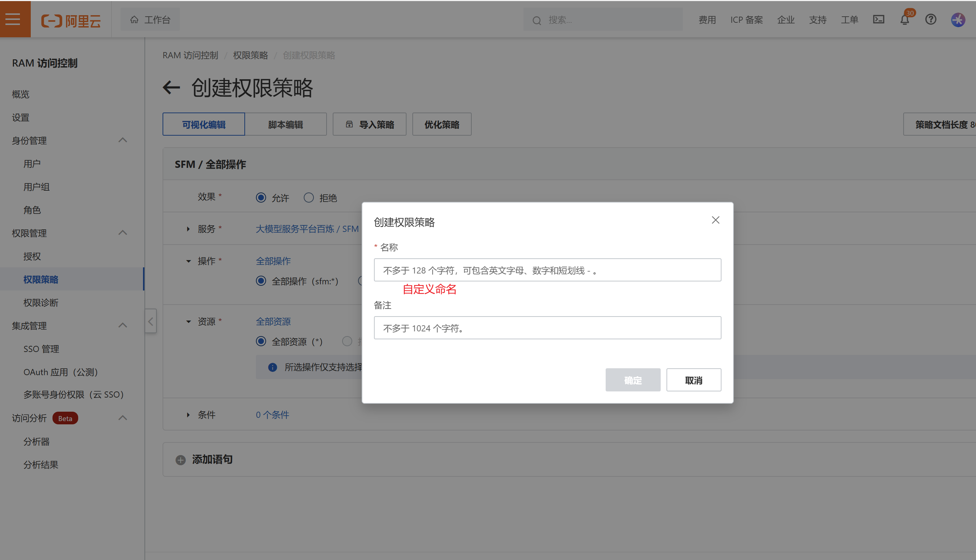The image size is (976, 560).
Task: Open 权限诊断 in the sidebar
Action: tap(41, 303)
